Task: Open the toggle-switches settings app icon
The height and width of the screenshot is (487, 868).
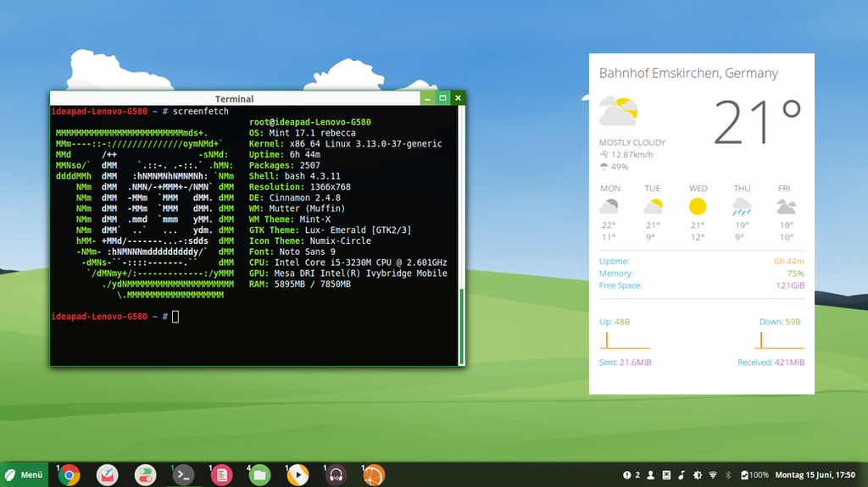Action: pyautogui.click(x=145, y=475)
